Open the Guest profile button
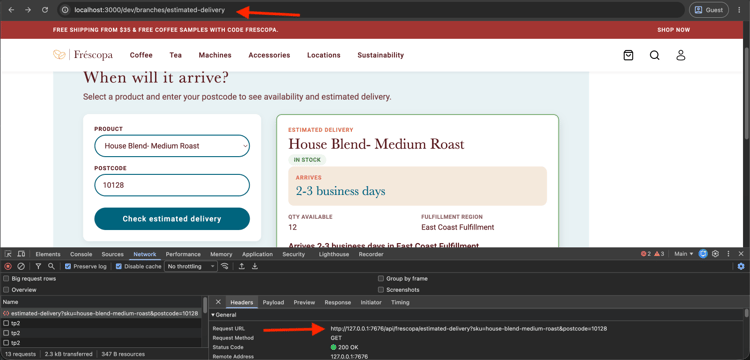 point(709,10)
